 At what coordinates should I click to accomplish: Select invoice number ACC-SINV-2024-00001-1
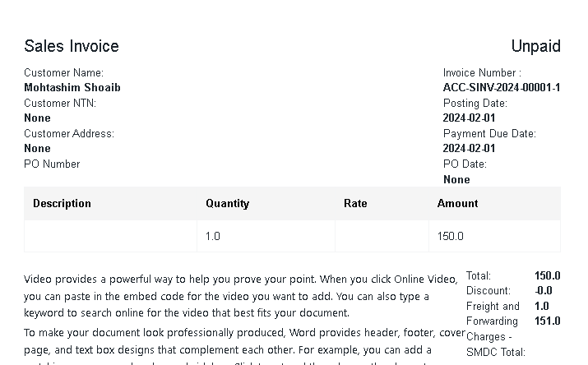502,87
